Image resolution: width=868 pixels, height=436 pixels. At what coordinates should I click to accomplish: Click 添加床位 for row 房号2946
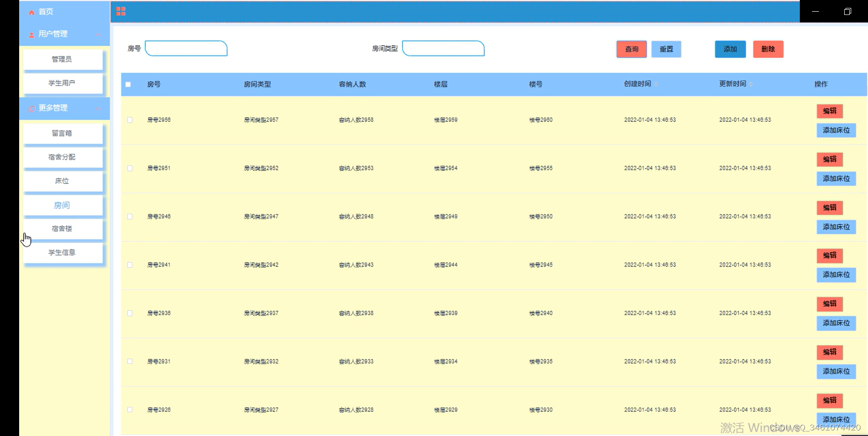coord(836,227)
